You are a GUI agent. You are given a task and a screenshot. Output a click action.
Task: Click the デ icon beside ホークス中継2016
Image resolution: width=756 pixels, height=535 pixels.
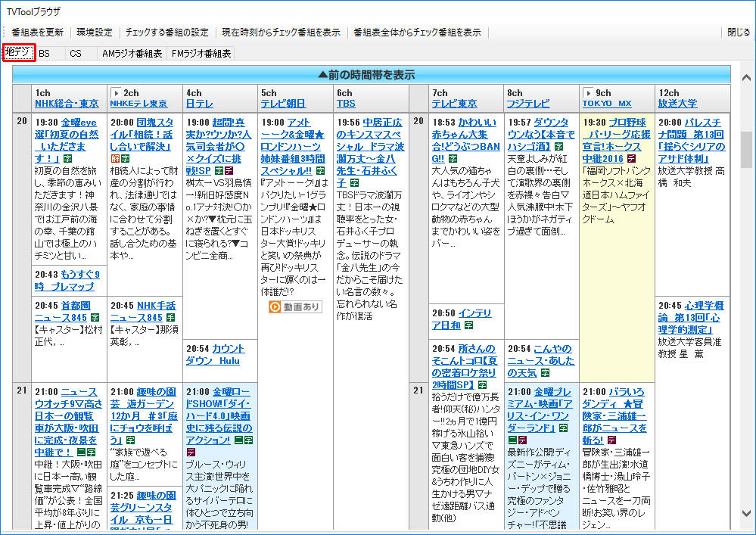(631, 159)
